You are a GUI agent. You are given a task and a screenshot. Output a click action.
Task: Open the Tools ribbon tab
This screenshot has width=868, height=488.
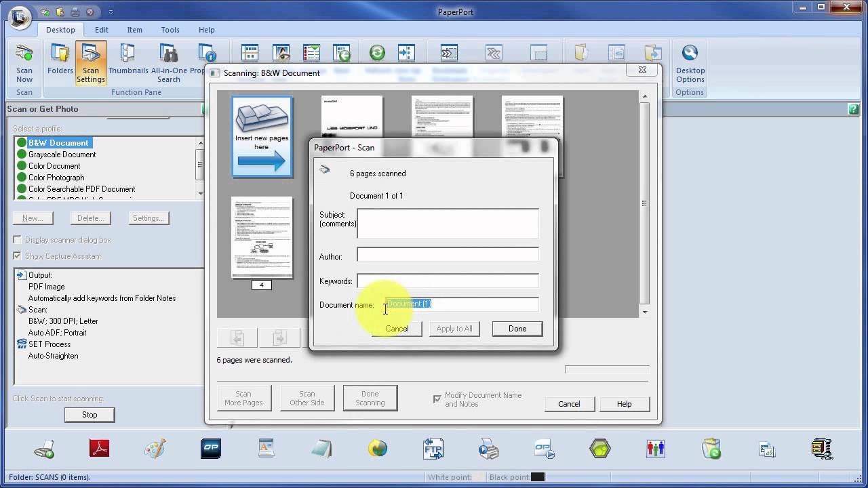[x=170, y=30]
